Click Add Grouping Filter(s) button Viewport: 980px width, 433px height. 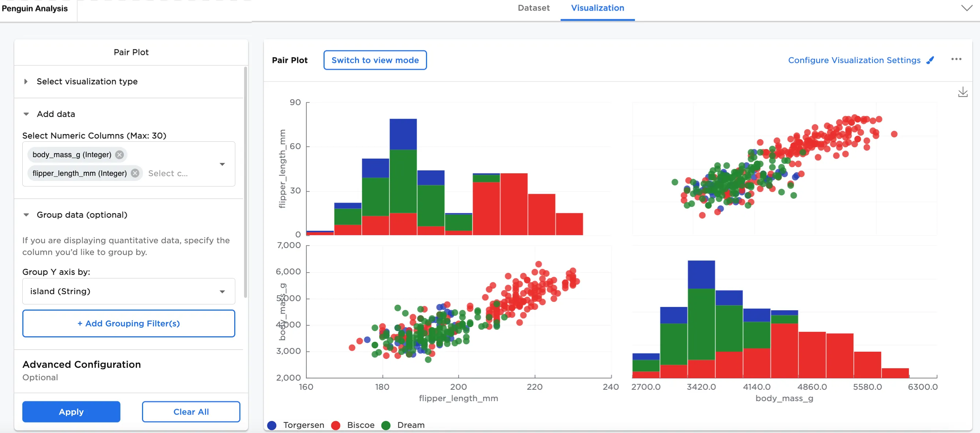point(128,323)
